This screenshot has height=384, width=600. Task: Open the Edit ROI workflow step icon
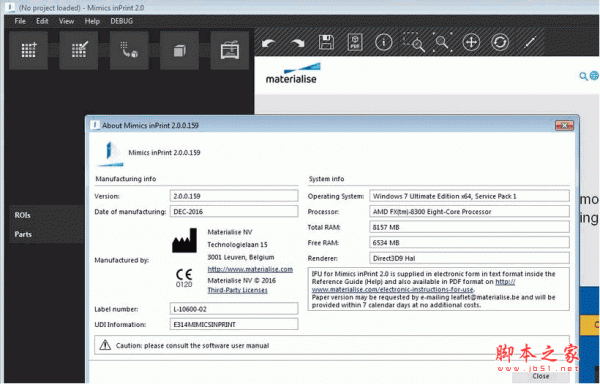(79, 50)
